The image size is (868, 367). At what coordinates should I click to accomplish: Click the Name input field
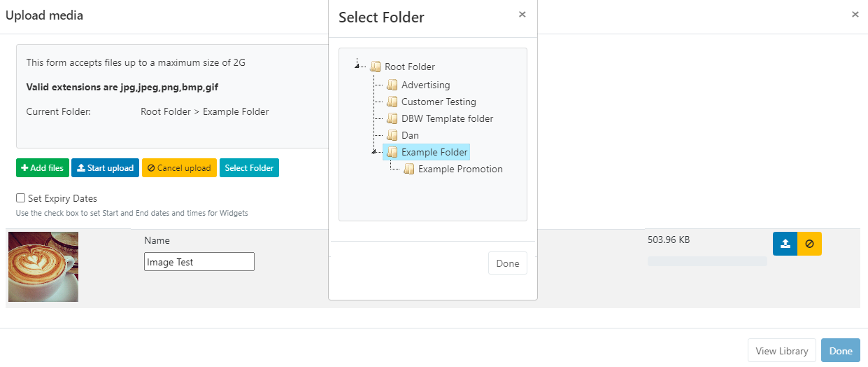pos(199,262)
